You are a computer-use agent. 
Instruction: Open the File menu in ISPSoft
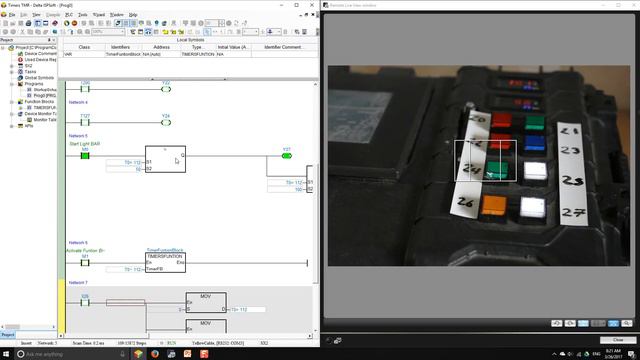12,15
